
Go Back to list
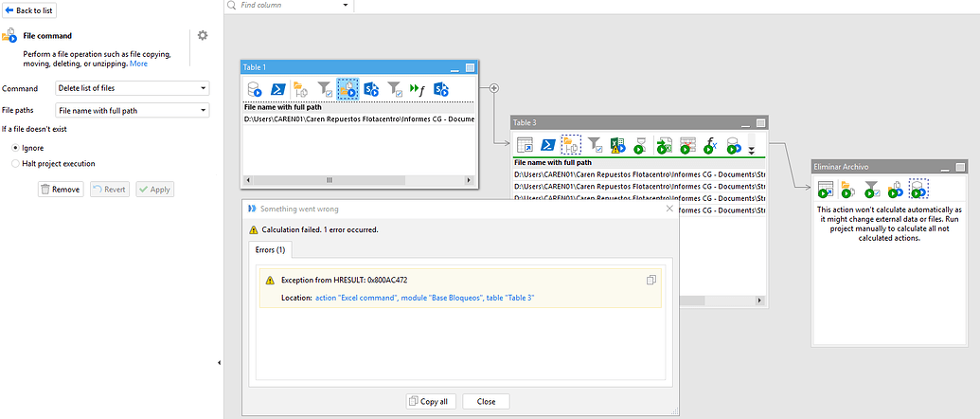pos(30,10)
